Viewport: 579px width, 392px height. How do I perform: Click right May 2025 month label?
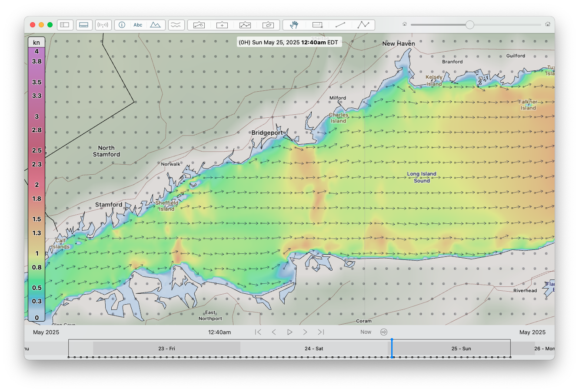(532, 332)
